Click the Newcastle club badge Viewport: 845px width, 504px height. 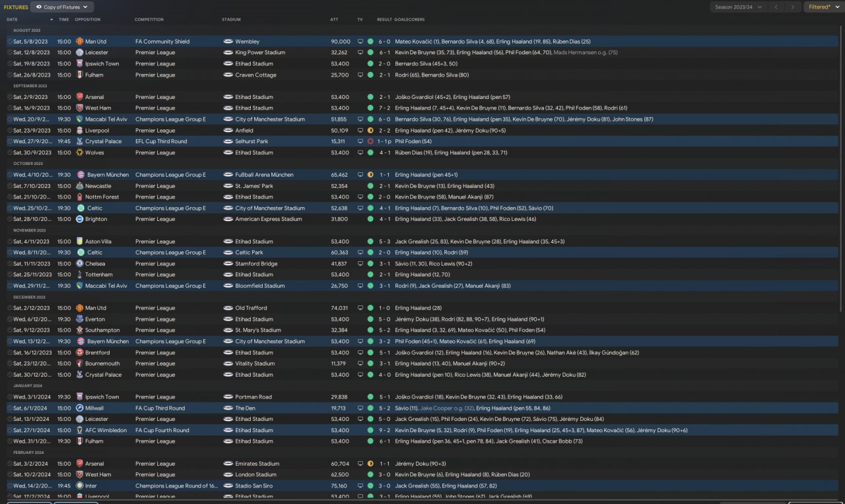[x=79, y=186]
